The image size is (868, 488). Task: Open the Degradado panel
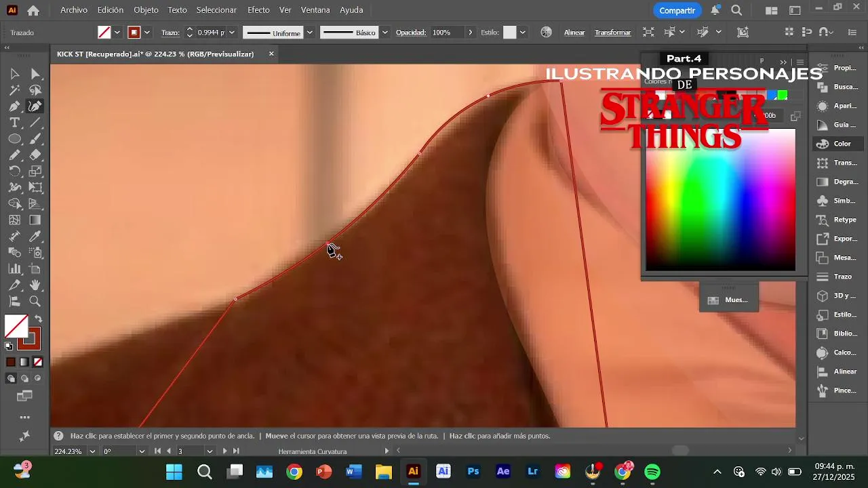coord(837,182)
